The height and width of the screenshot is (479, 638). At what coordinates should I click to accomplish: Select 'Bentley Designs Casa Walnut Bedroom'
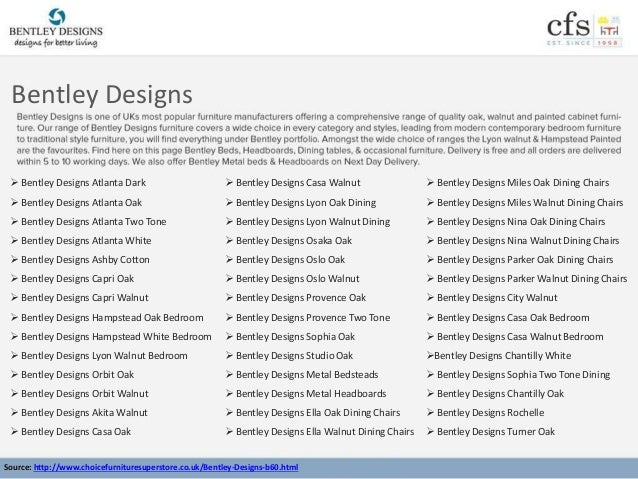point(520,337)
